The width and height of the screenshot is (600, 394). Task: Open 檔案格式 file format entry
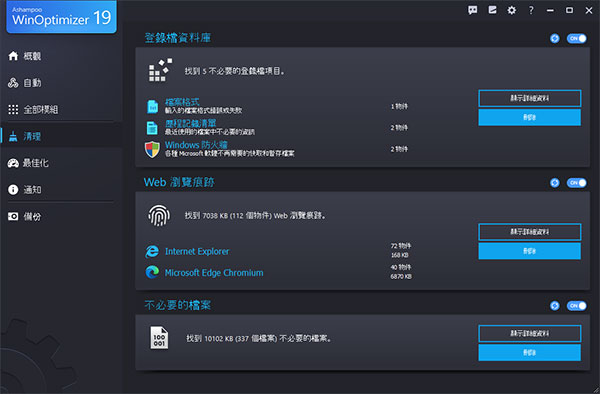[182, 102]
